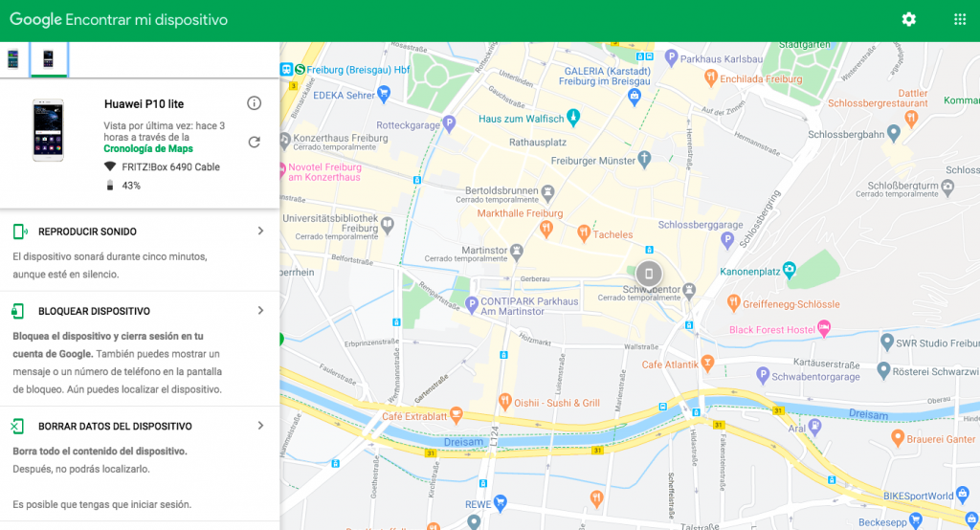Click the erase device icon

coord(17,427)
